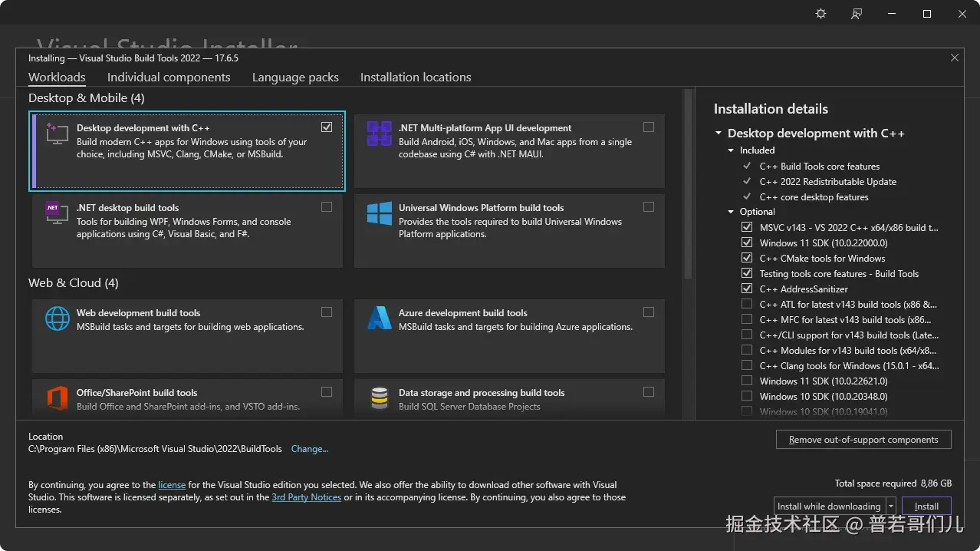Click the workloads list vertical scrollbar

(x=688, y=184)
